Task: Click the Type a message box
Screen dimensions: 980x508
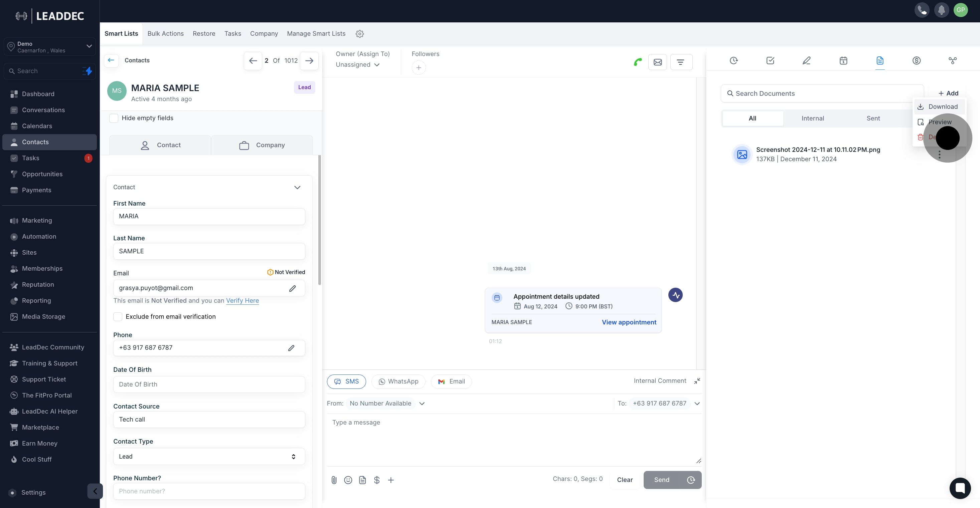Action: (514, 439)
